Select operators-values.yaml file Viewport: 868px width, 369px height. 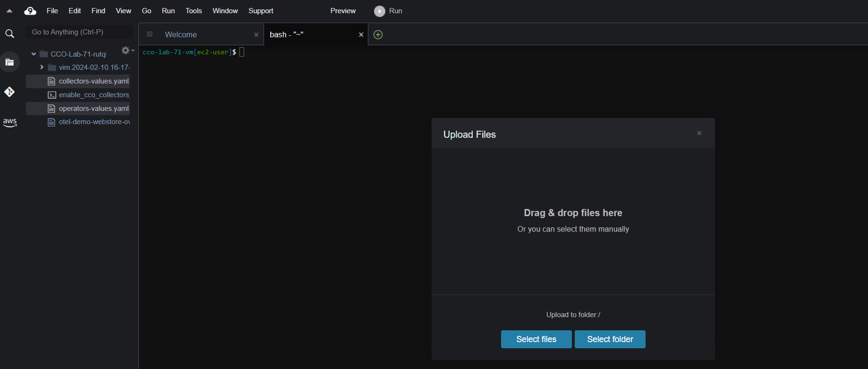click(x=94, y=108)
